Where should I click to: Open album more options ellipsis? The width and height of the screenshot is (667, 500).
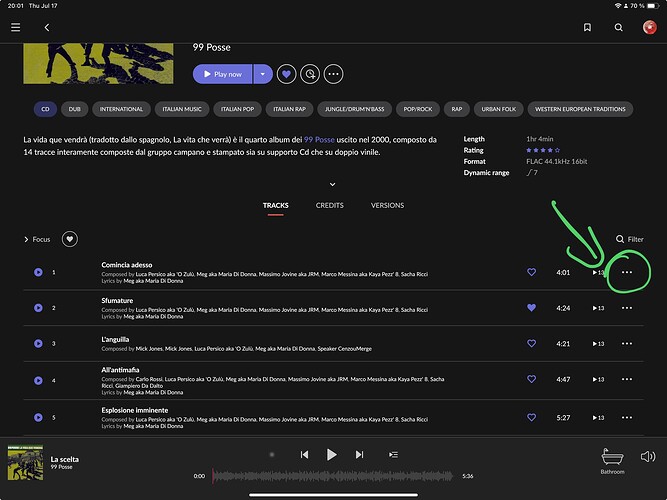(x=334, y=74)
